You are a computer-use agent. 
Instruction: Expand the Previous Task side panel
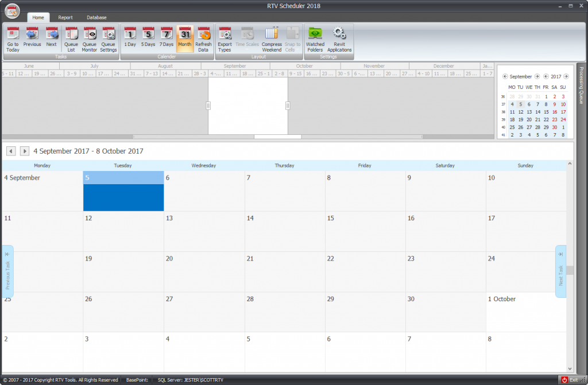click(7, 270)
